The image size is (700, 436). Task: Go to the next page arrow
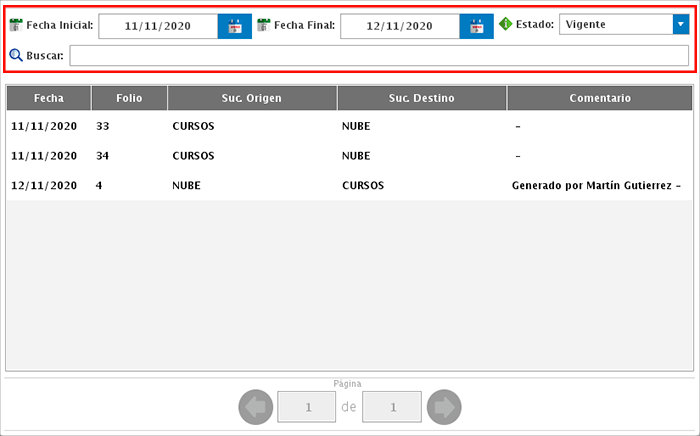pyautogui.click(x=443, y=407)
